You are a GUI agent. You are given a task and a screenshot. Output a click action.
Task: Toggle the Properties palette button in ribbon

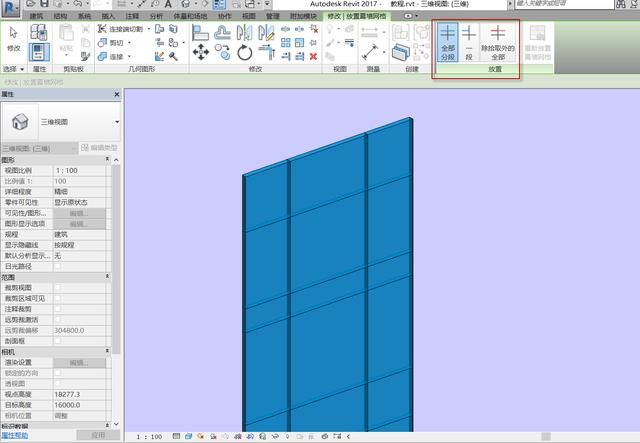pos(39,52)
